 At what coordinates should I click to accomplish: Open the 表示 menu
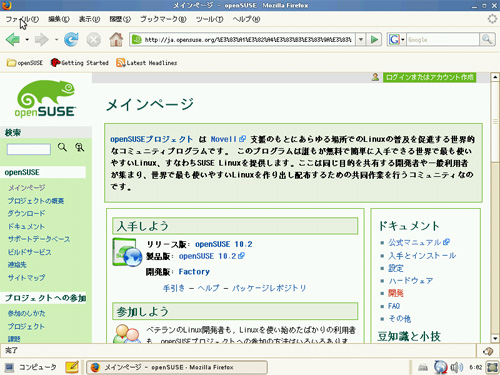click(89, 19)
